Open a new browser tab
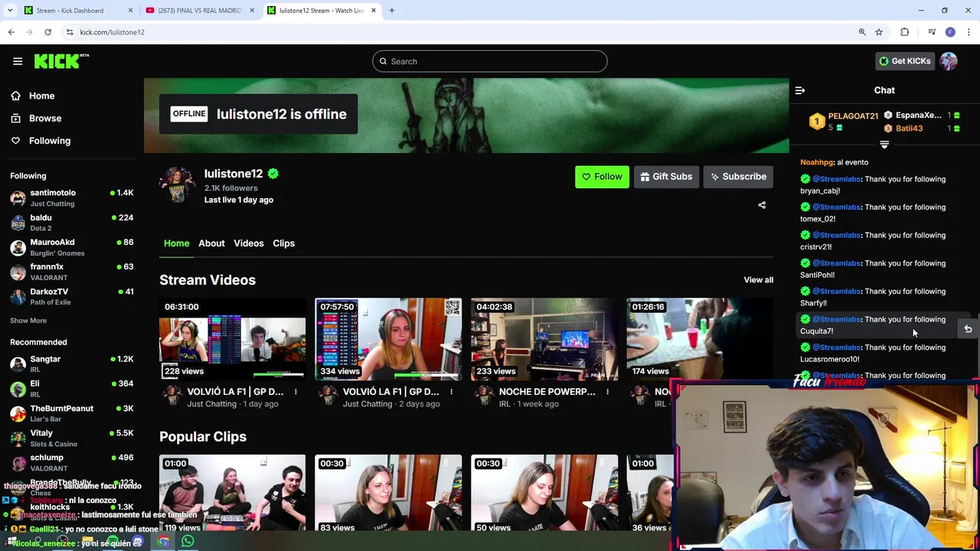This screenshot has height=551, width=980. coord(392,11)
